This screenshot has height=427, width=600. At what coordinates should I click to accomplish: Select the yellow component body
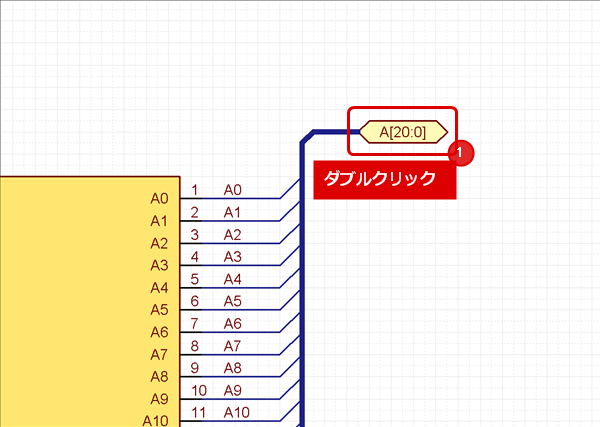click(x=90, y=302)
